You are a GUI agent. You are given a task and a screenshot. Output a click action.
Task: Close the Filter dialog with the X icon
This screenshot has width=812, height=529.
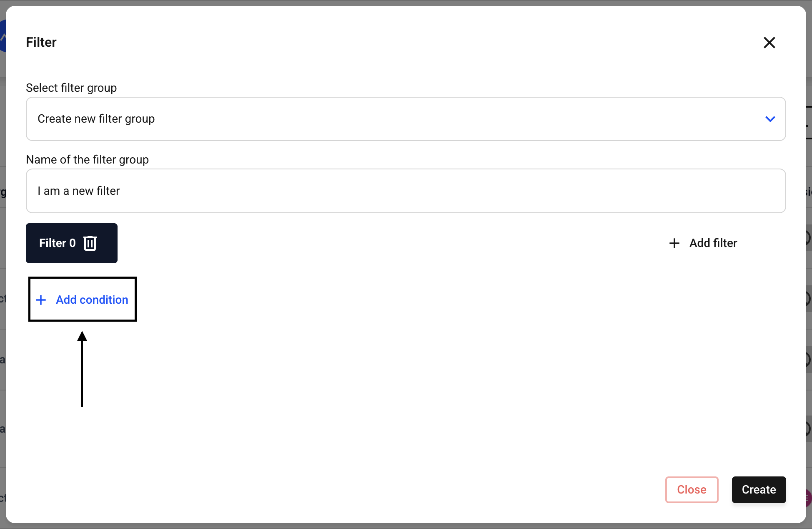tap(769, 43)
